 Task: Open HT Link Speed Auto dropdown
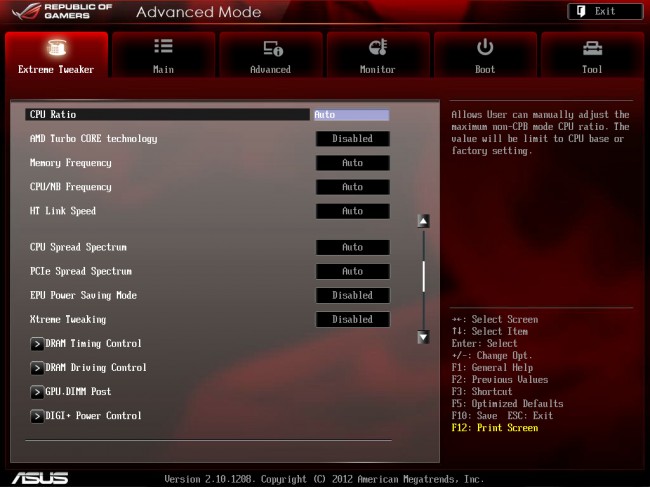point(352,211)
